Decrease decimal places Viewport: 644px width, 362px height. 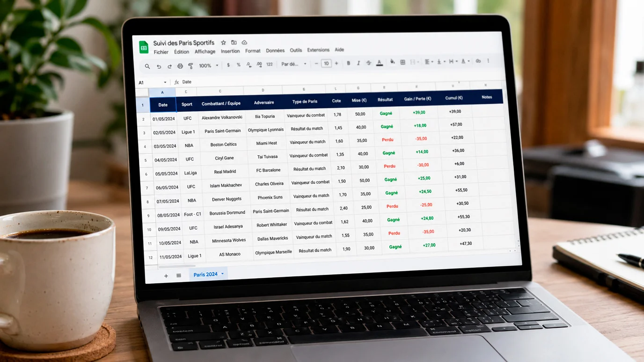click(249, 65)
